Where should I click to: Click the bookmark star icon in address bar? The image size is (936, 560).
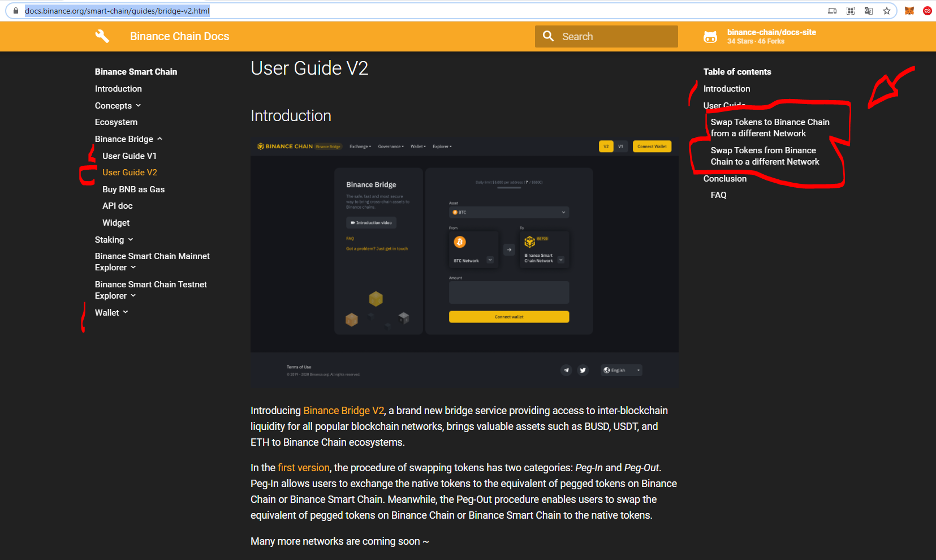[887, 11]
